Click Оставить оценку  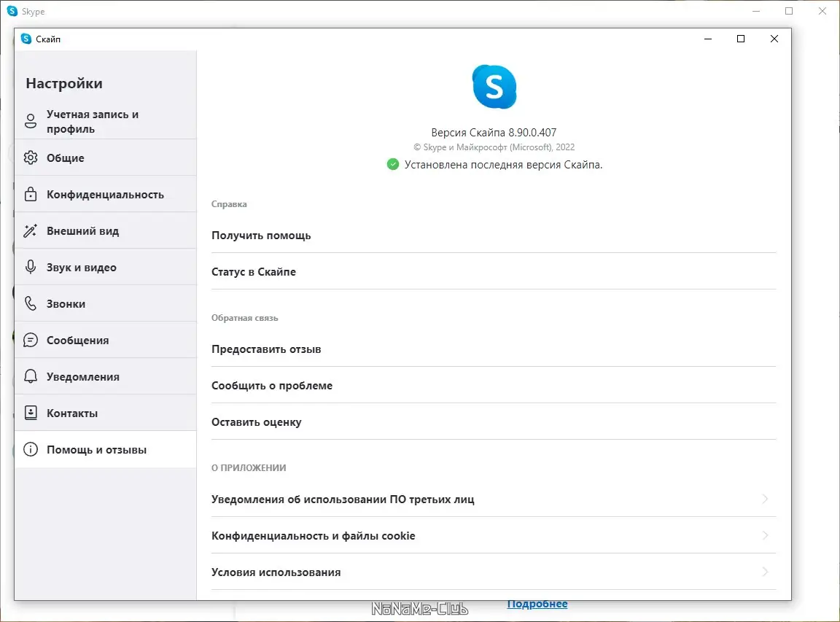(x=494, y=421)
